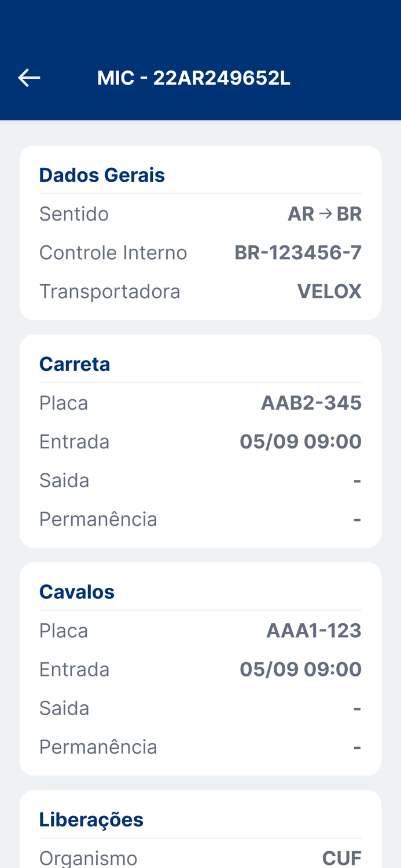Click the Permanência dash under Cavalos

coord(358,746)
